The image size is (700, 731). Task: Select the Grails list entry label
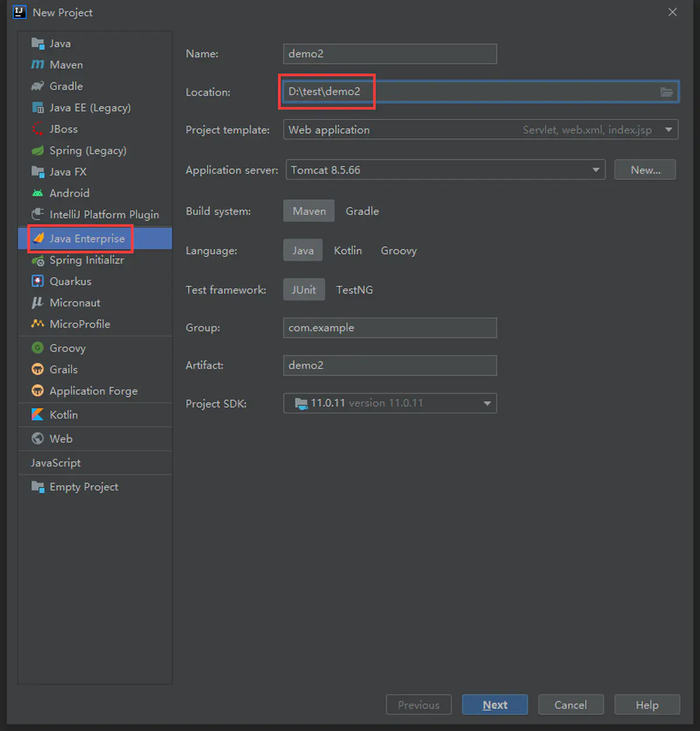pos(64,369)
